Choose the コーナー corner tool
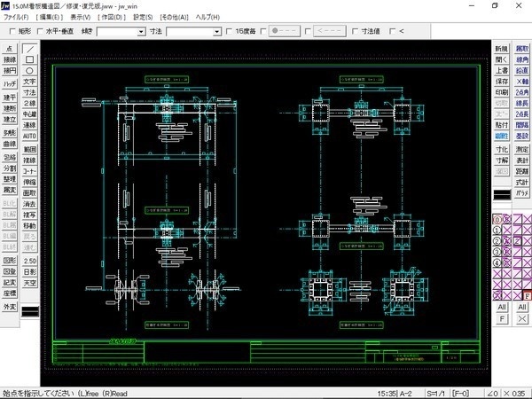The width and height of the screenshot is (532, 399). (30, 171)
